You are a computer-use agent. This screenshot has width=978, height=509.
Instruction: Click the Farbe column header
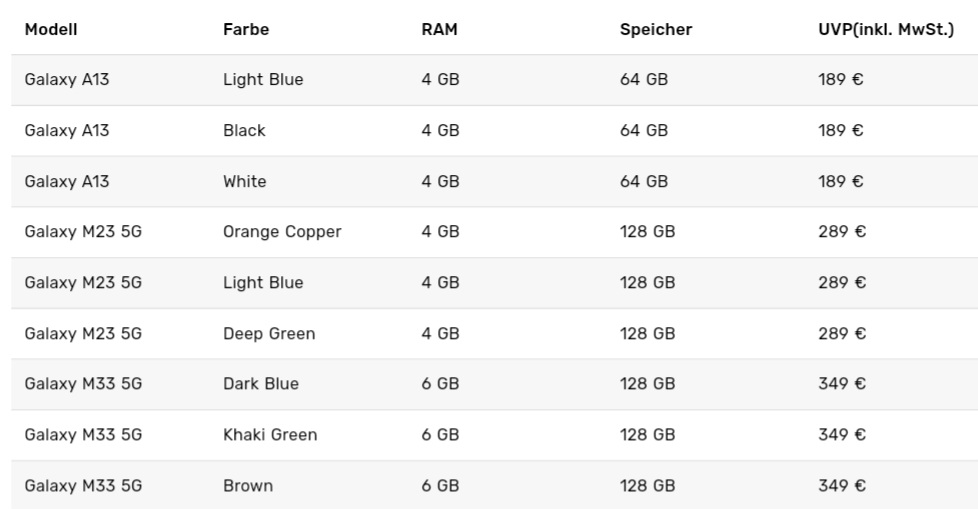[246, 29]
